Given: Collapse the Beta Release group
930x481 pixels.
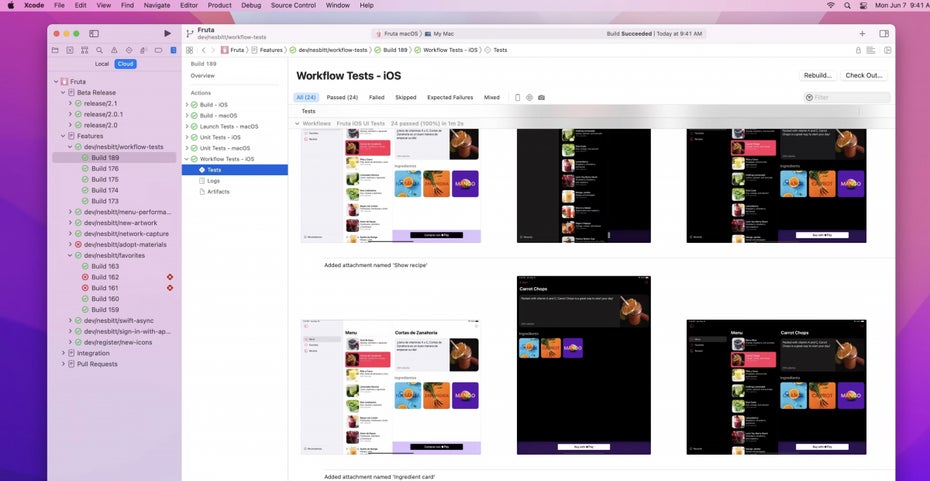Looking at the screenshot, I should (x=63, y=93).
